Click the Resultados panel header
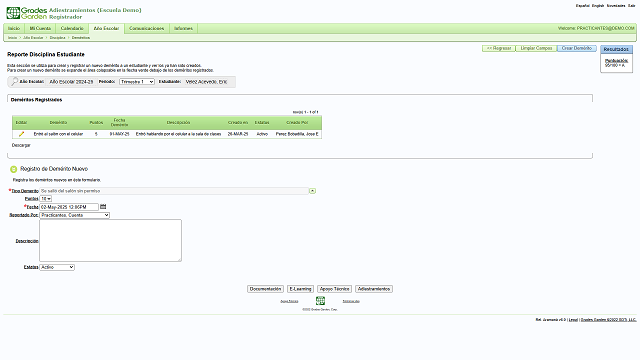Screen dimensions: 640x360 click(616, 49)
